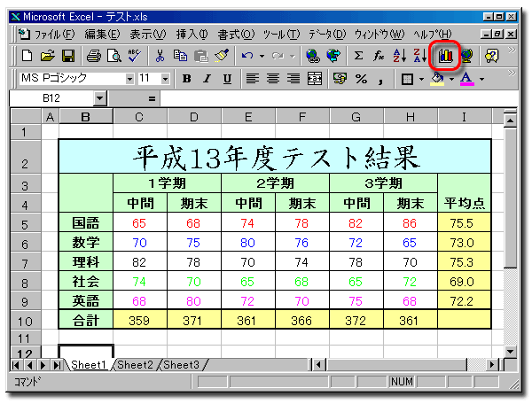This screenshot has height=404, width=532.
Task: Open the 挿入(I) menu
Action: click(192, 34)
